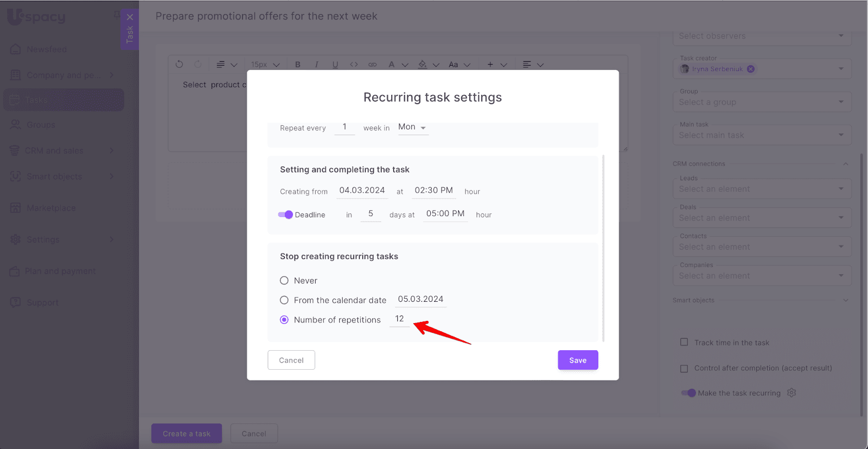868x449 pixels.
Task: Collapse the CRM connections section
Action: [845, 163]
